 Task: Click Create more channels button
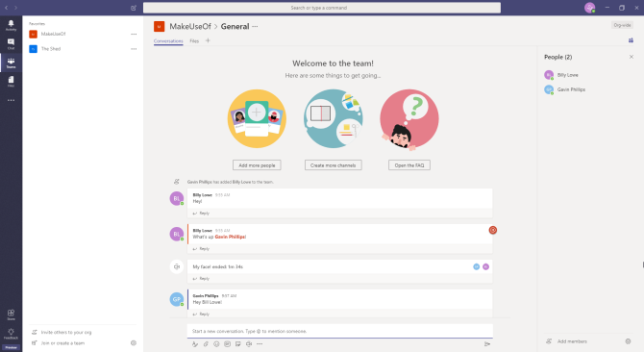[334, 165]
